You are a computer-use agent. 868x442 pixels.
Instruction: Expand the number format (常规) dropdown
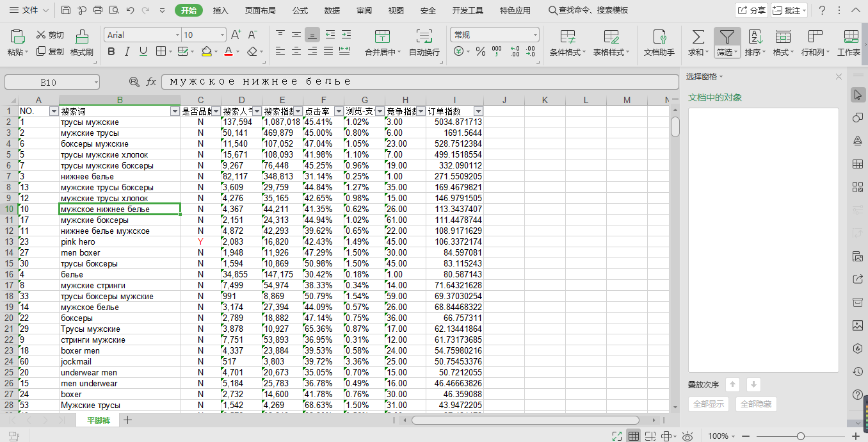(x=535, y=35)
